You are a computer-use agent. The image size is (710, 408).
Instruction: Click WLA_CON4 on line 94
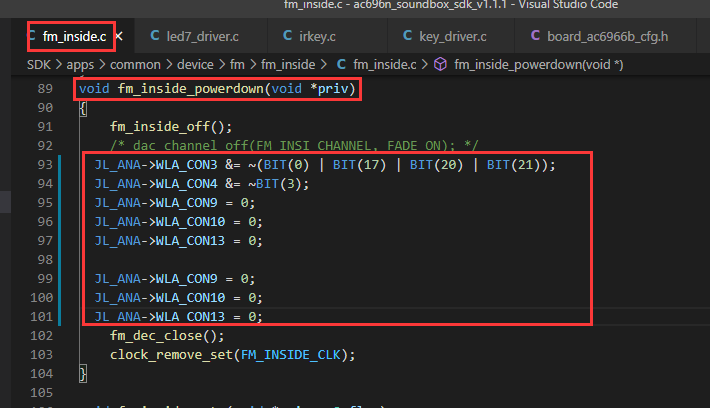(x=187, y=184)
